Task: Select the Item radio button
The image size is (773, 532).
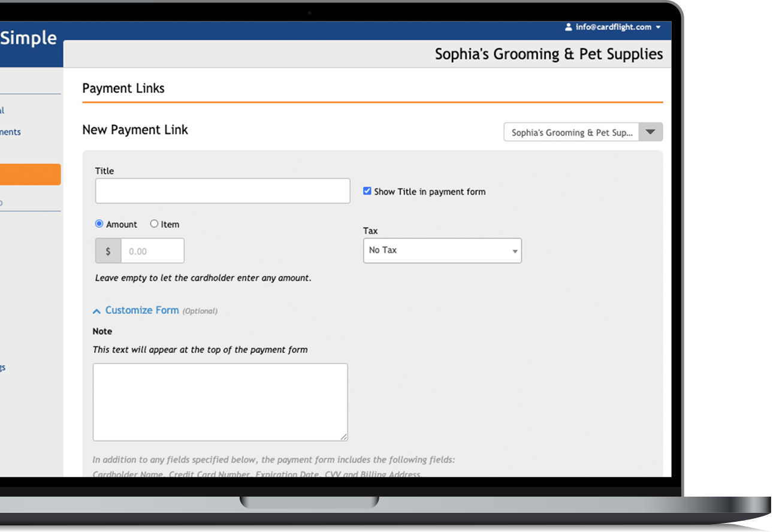Action: coord(154,223)
